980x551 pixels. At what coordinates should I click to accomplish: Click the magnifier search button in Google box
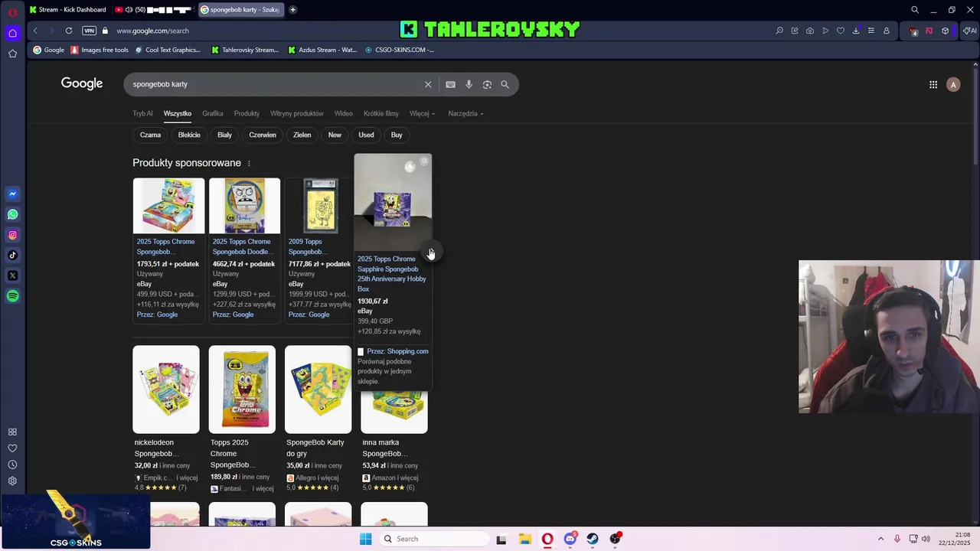(505, 84)
